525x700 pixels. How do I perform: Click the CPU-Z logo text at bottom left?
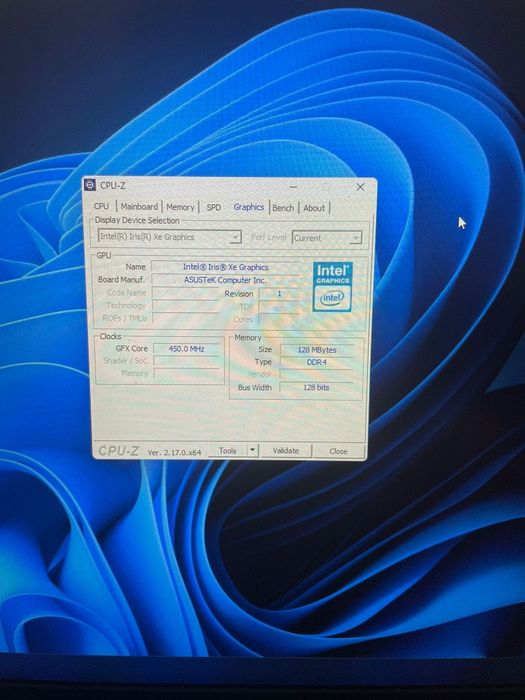[119, 451]
